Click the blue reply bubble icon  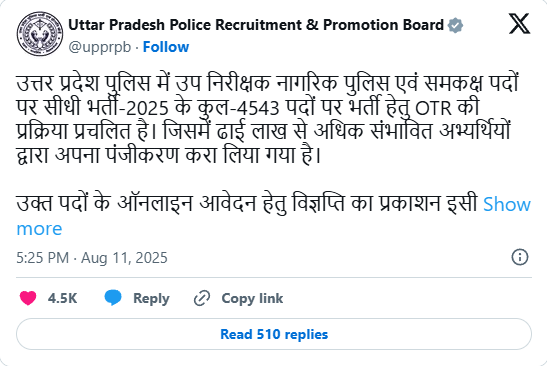pos(113,298)
